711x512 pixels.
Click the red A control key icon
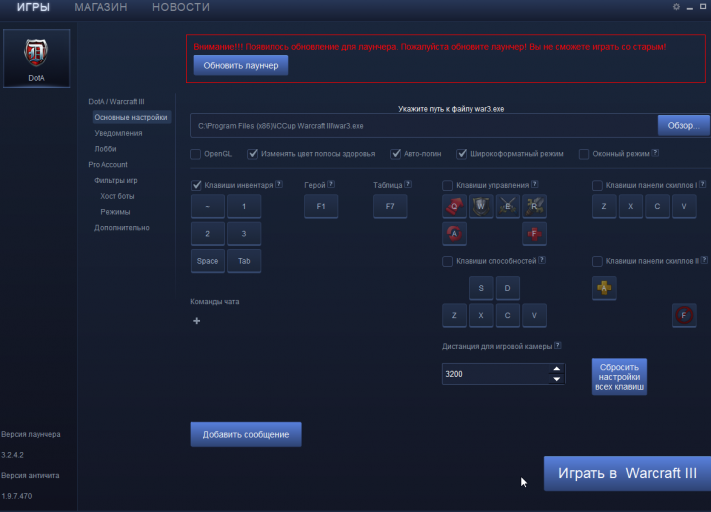point(454,234)
